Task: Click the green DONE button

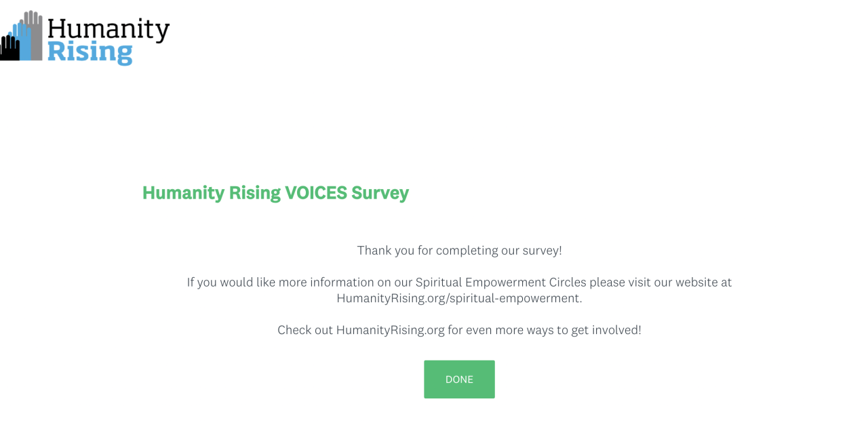Action: click(459, 379)
